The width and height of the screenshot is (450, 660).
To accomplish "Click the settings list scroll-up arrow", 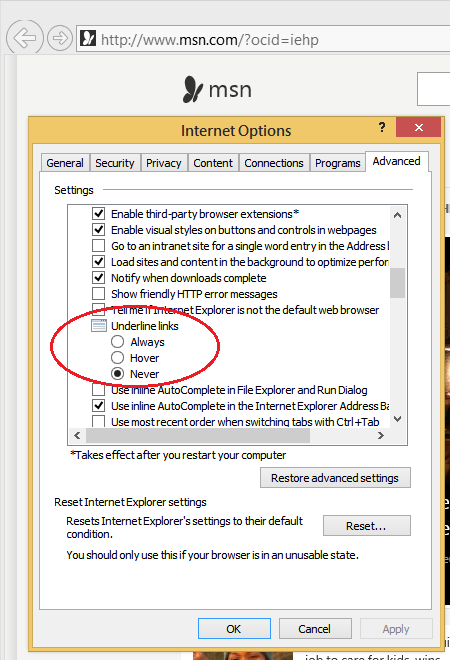I will 397,215.
